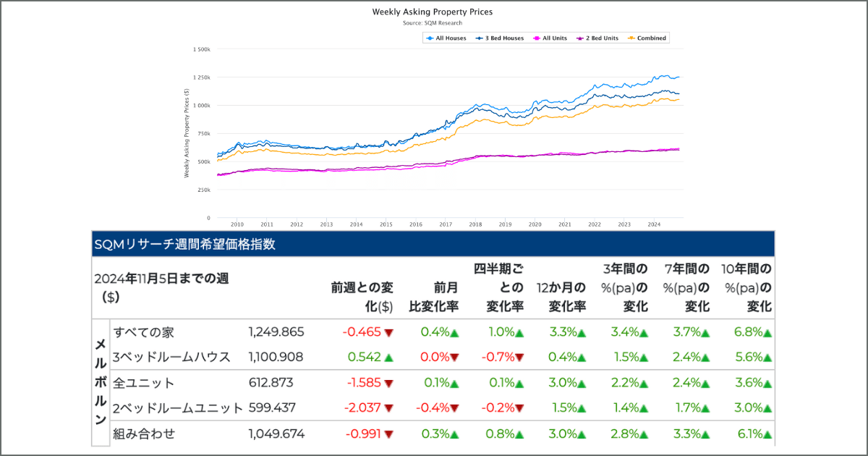Click the value 1,249.865
Image resolution: width=868 pixels, height=456 pixels.
276,332
